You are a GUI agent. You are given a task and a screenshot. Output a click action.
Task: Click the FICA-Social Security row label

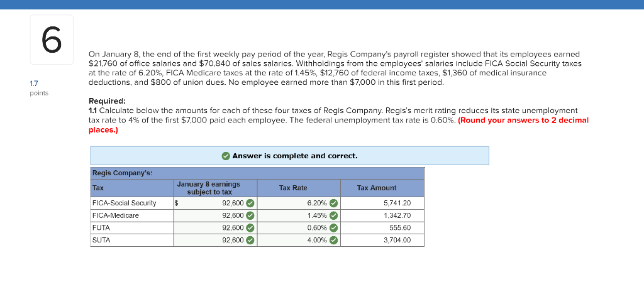(125, 203)
